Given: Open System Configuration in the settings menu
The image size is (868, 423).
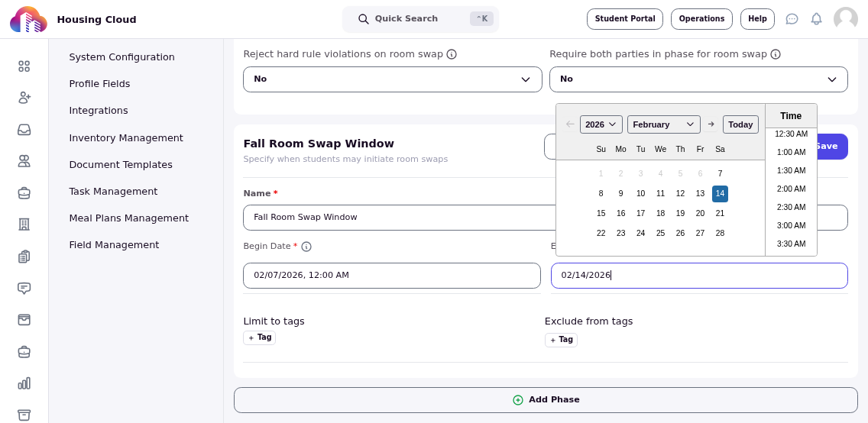Looking at the screenshot, I should [121, 57].
